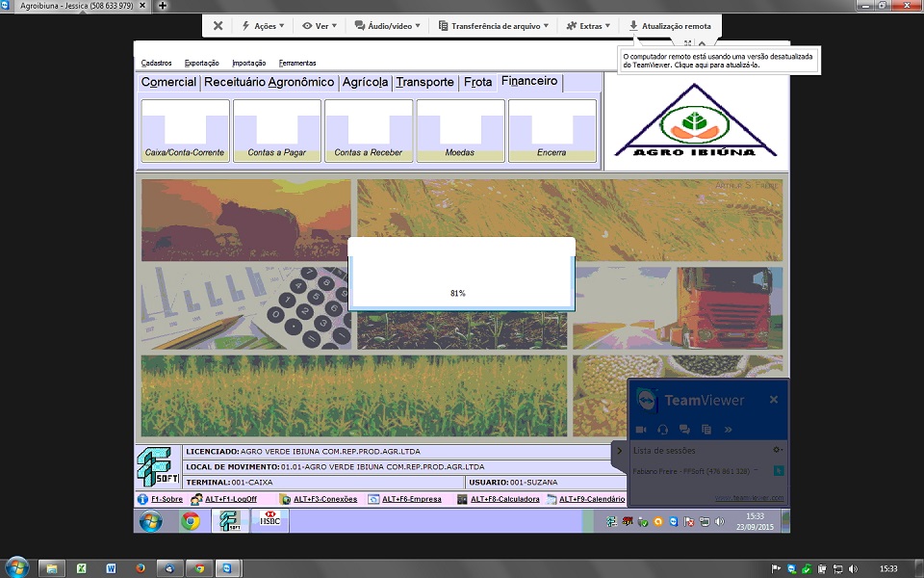
Task: Click the remote tray TeamViewer icon
Action: (674, 522)
